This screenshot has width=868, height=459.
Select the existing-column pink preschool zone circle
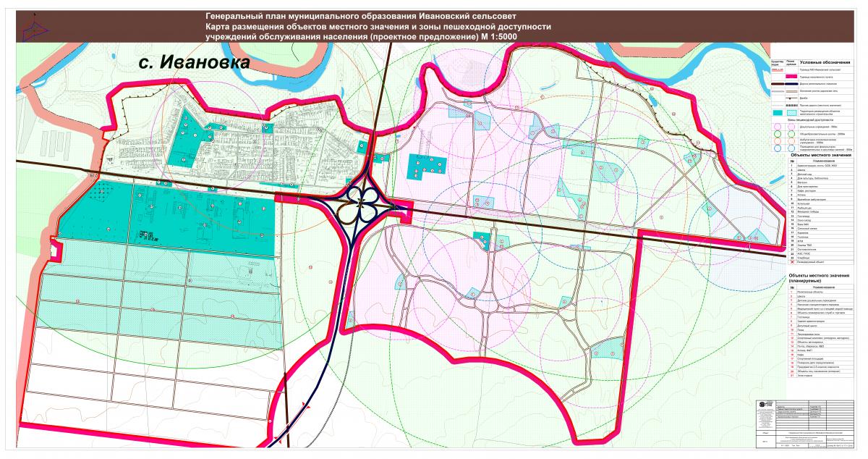(x=776, y=126)
